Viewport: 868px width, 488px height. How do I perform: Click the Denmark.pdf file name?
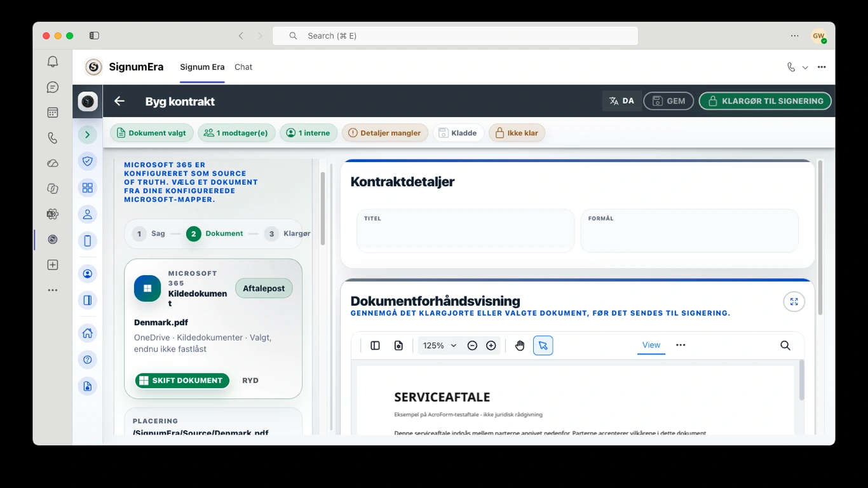[161, 322]
